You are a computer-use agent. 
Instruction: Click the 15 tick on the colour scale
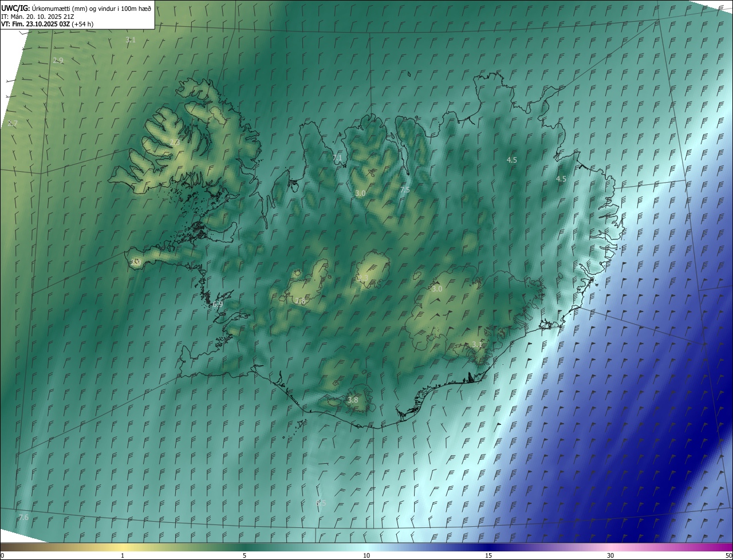(488, 555)
